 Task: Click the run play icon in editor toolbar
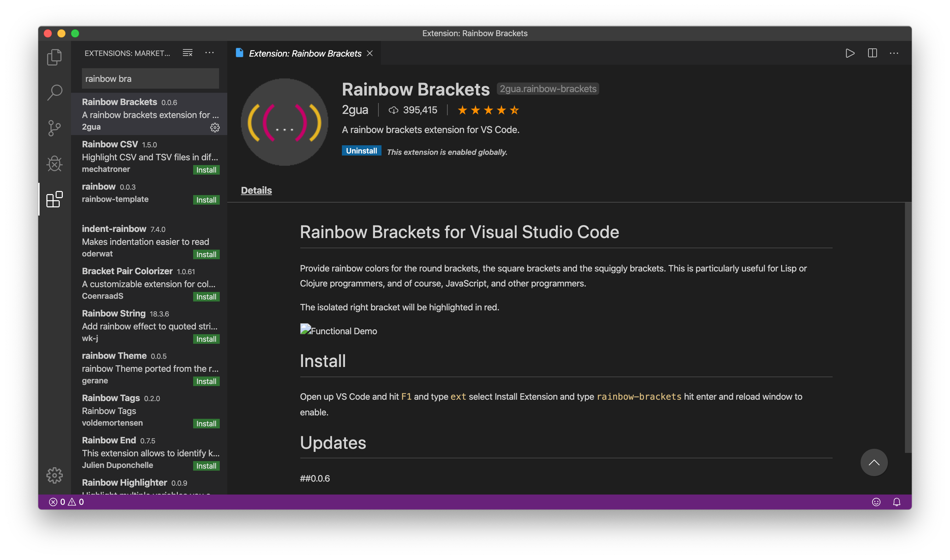tap(850, 53)
